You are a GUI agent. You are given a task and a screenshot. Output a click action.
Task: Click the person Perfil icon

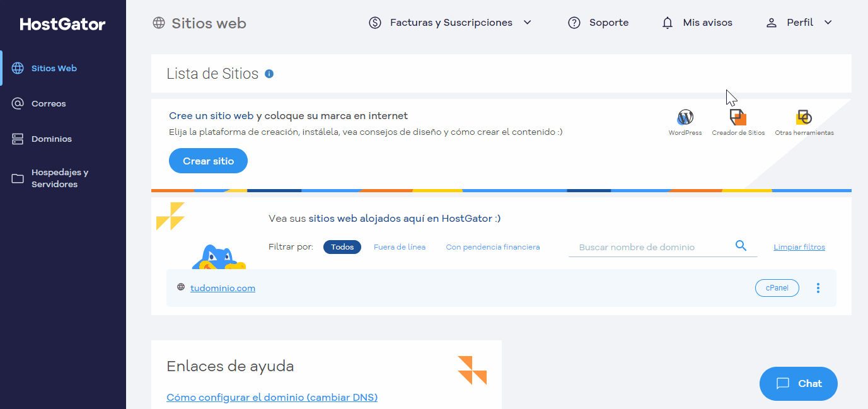[x=771, y=23]
